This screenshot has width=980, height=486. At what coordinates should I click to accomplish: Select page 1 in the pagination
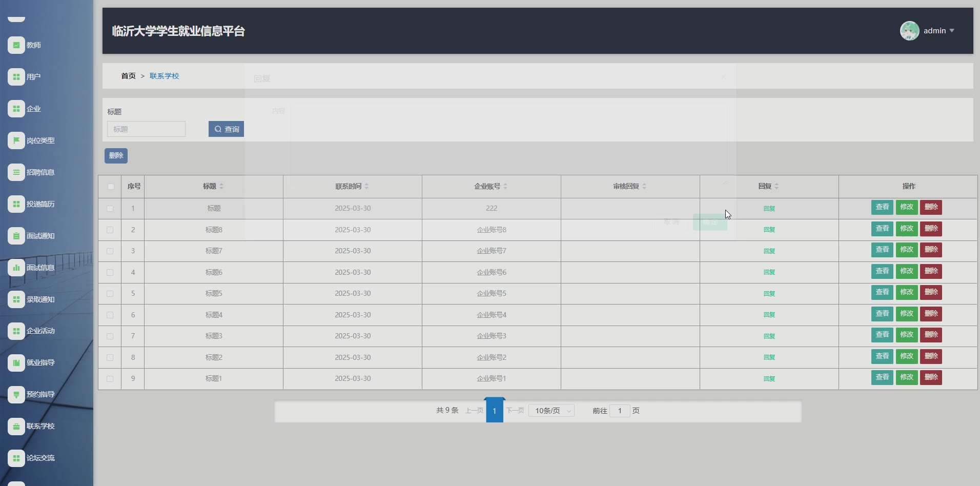click(495, 411)
